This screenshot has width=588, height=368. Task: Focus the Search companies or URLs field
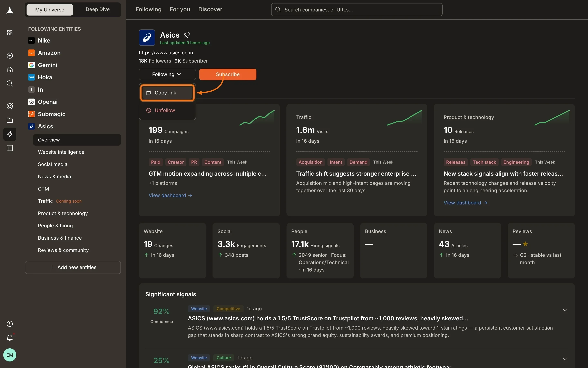pyautogui.click(x=357, y=10)
